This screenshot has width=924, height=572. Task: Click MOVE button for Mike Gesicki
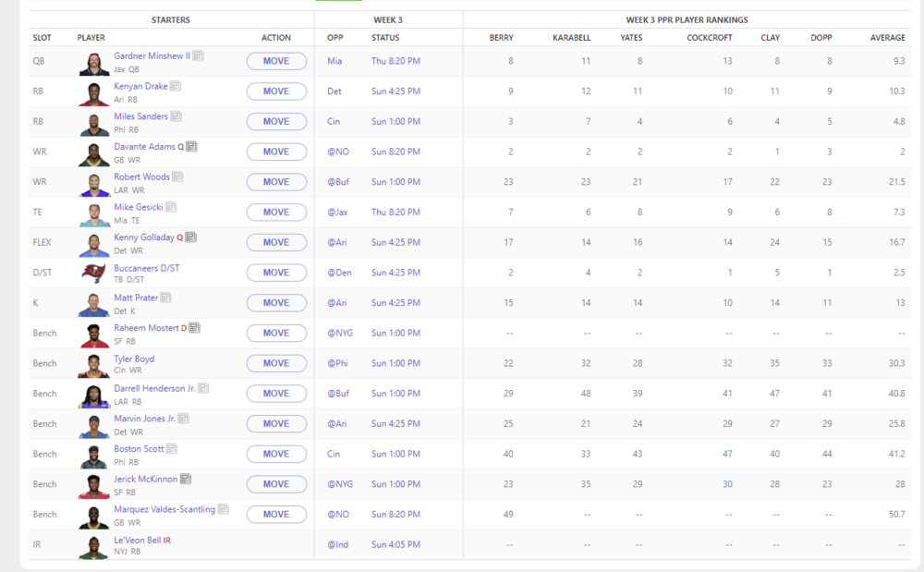276,212
